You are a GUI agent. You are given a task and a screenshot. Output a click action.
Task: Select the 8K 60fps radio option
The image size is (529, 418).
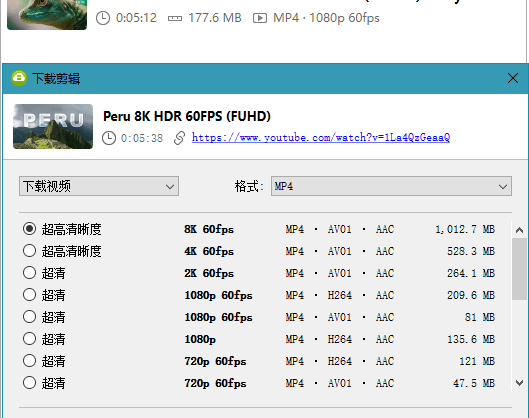29,229
